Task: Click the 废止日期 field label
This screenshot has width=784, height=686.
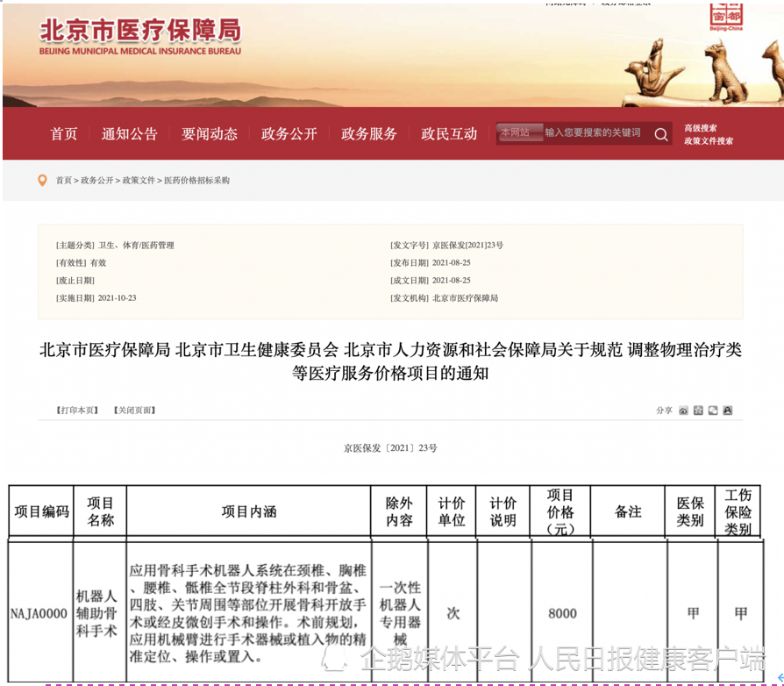Action: [75, 281]
